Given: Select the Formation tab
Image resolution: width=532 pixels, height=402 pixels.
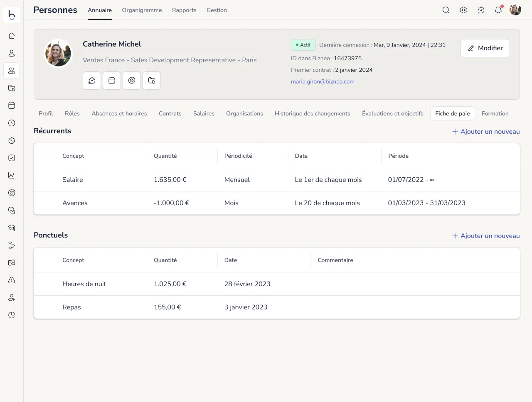Looking at the screenshot, I should coord(495,113).
